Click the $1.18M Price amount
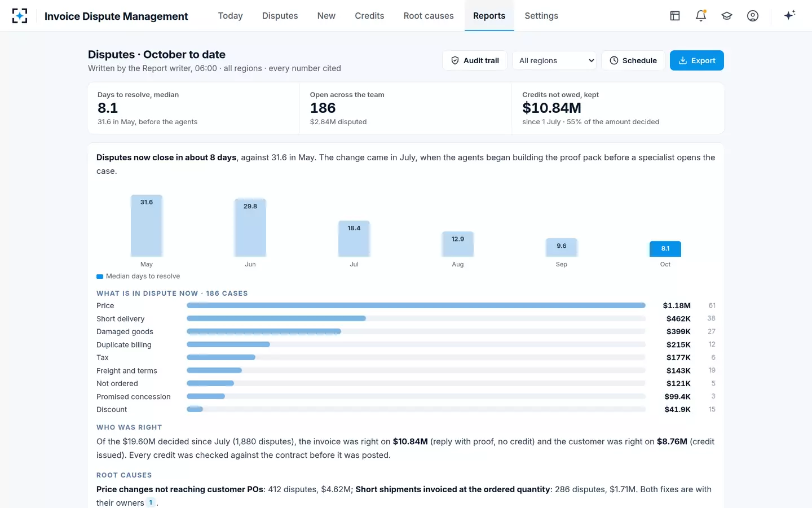 677,305
